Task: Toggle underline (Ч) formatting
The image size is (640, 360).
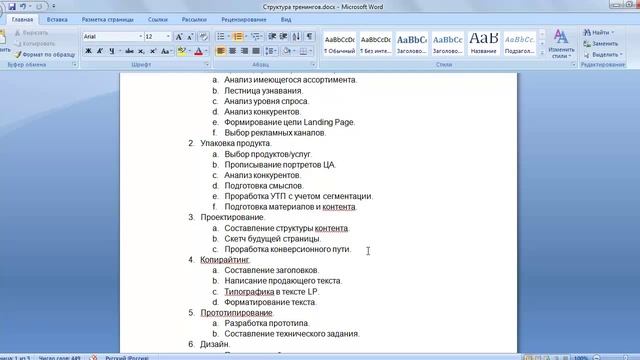Action: coord(111,51)
